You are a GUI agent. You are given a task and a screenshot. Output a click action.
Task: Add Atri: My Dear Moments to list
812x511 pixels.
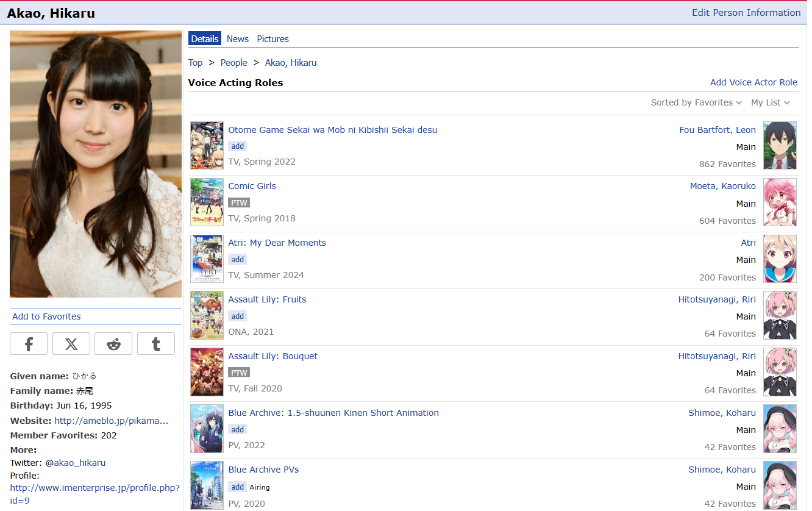click(238, 260)
